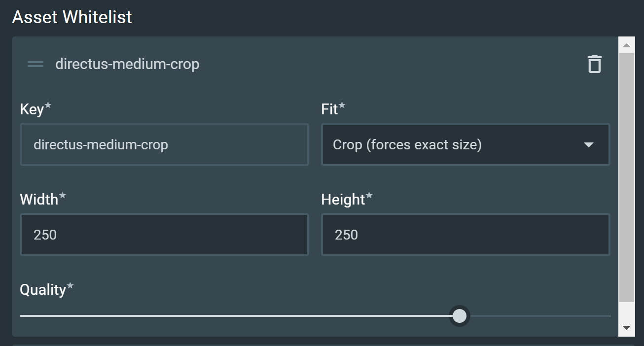Click the Quality label text

point(43,290)
